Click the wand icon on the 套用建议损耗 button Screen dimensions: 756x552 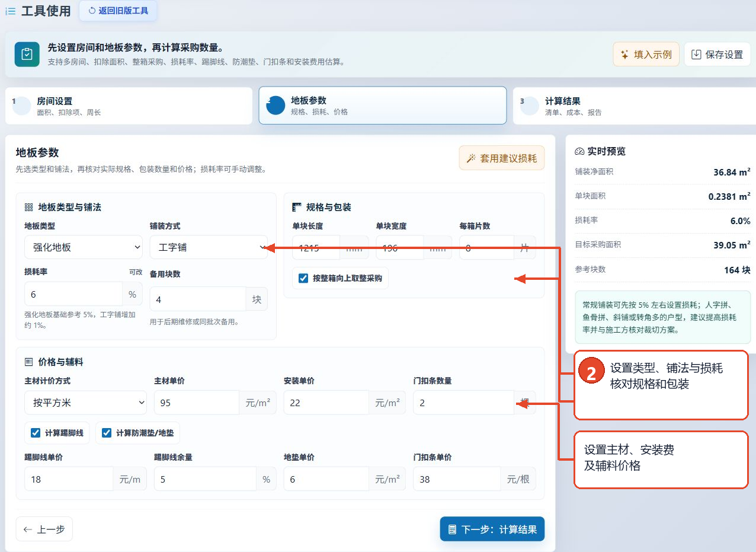pyautogui.click(x=472, y=158)
